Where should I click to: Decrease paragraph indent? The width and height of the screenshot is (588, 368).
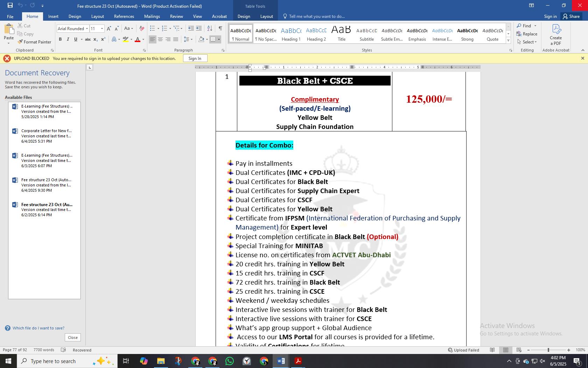(191, 28)
